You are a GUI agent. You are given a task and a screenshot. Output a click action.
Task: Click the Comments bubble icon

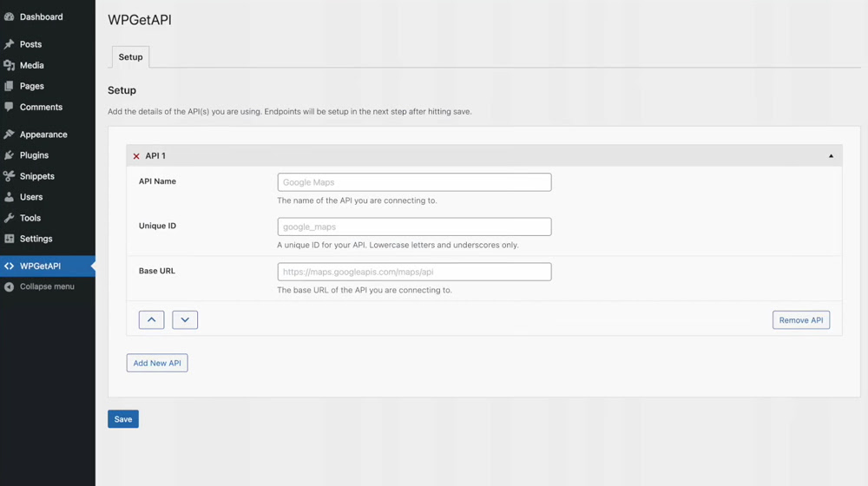[x=9, y=107]
